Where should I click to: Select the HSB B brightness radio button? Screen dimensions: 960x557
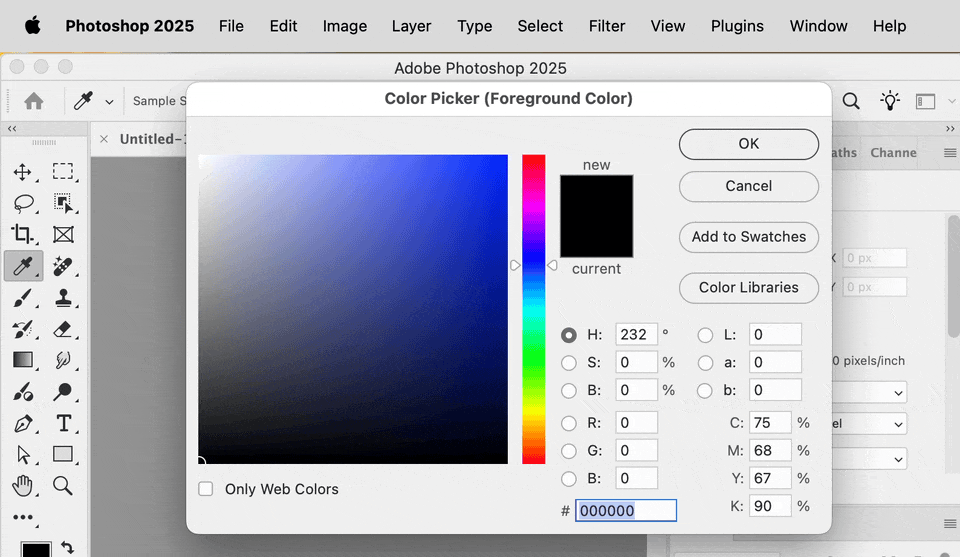pyautogui.click(x=569, y=391)
